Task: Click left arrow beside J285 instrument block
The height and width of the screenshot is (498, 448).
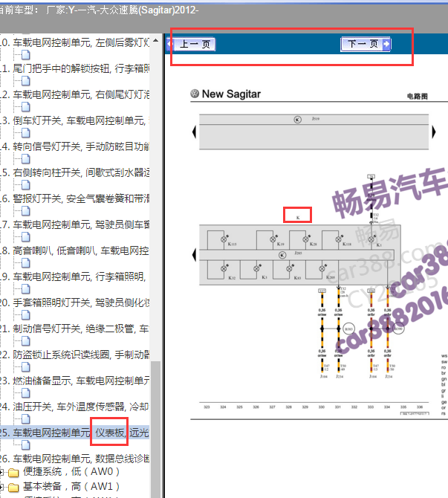Action: click(195, 255)
